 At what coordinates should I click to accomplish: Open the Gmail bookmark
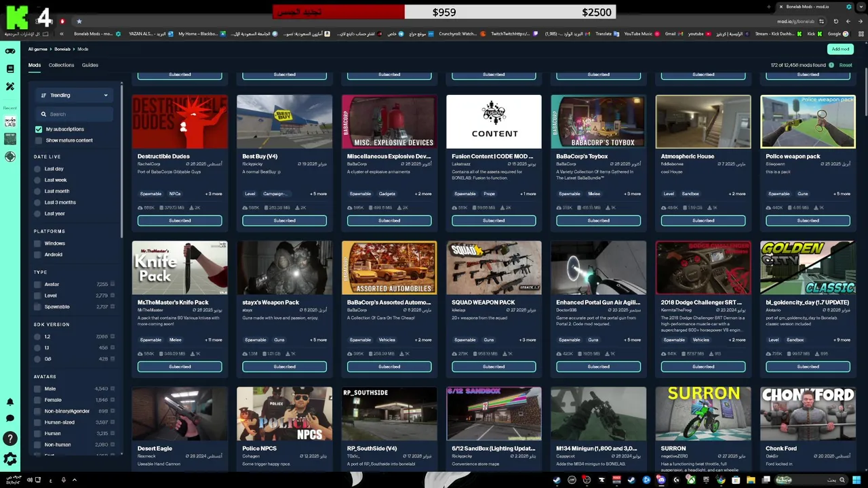[x=673, y=34]
